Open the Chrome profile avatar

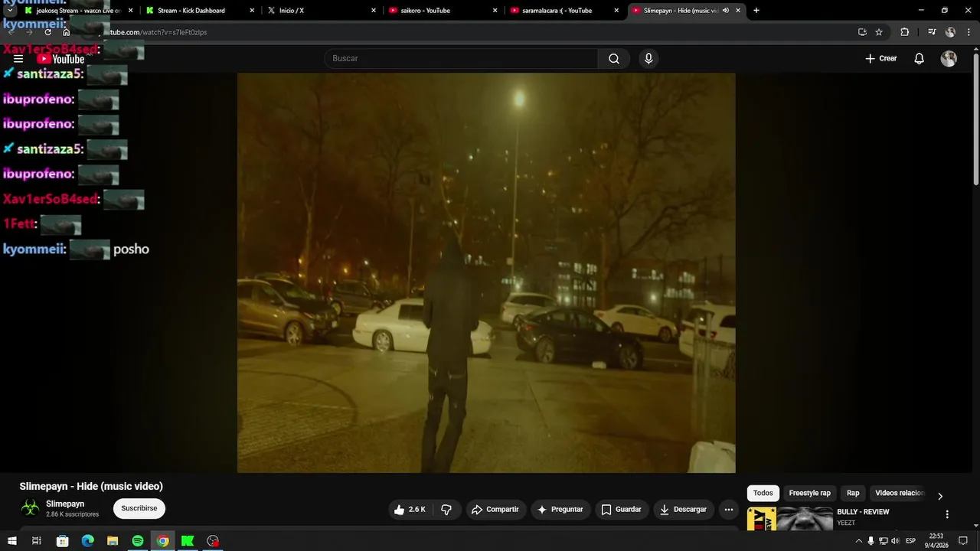950,32
